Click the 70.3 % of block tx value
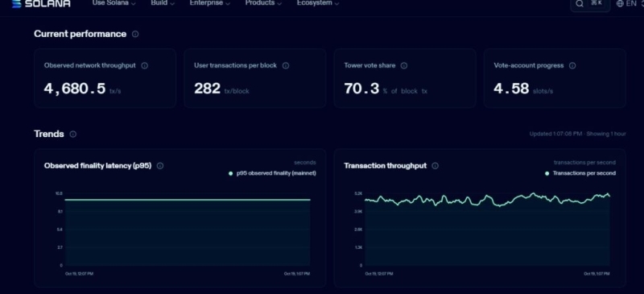Image resolution: width=644 pixels, height=294 pixels. pos(386,89)
